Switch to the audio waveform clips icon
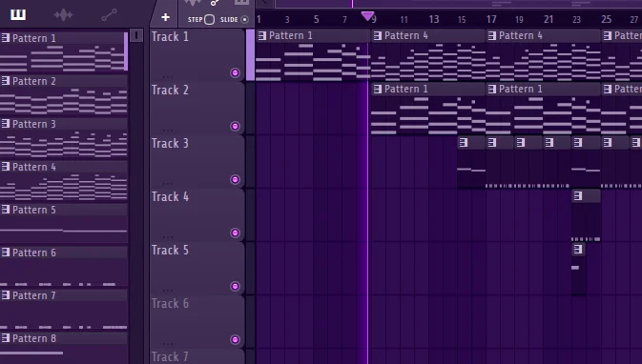Viewport: 642px width, 364px height. coord(63,15)
